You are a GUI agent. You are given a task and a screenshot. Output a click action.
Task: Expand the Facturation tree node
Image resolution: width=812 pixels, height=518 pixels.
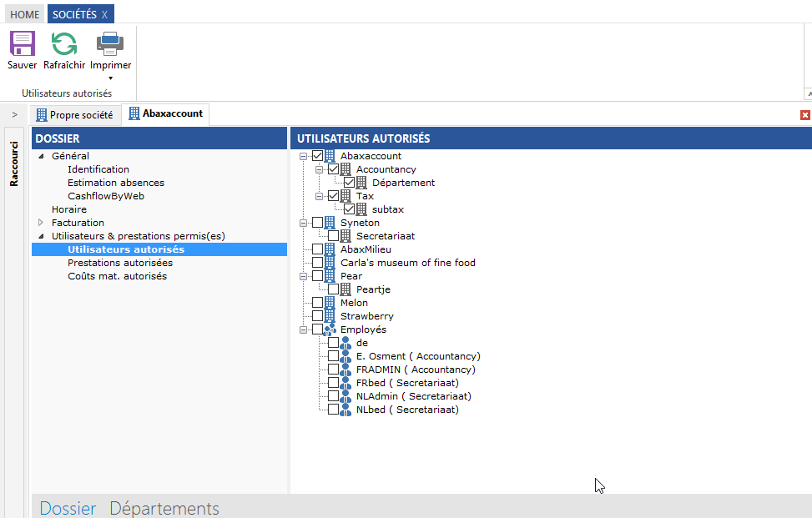tap(41, 223)
